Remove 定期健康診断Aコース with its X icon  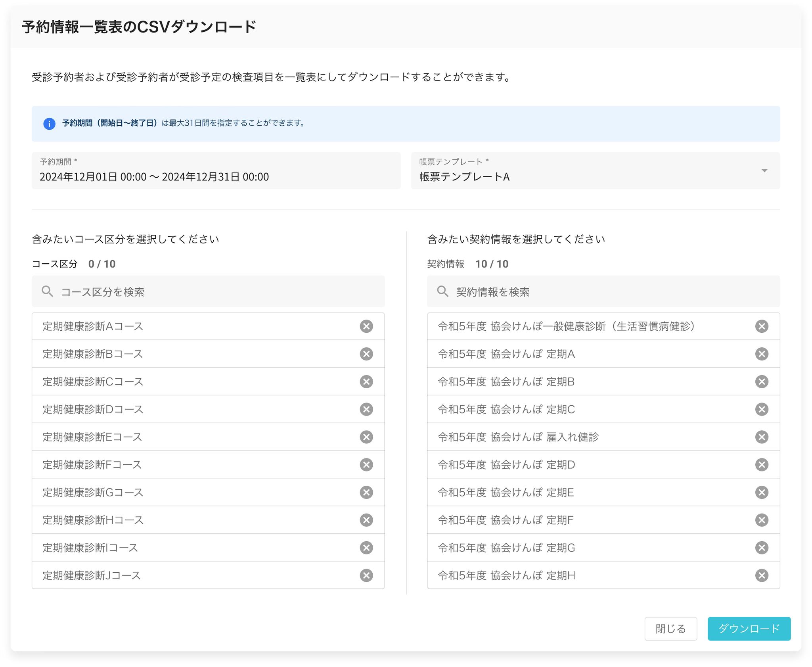366,326
